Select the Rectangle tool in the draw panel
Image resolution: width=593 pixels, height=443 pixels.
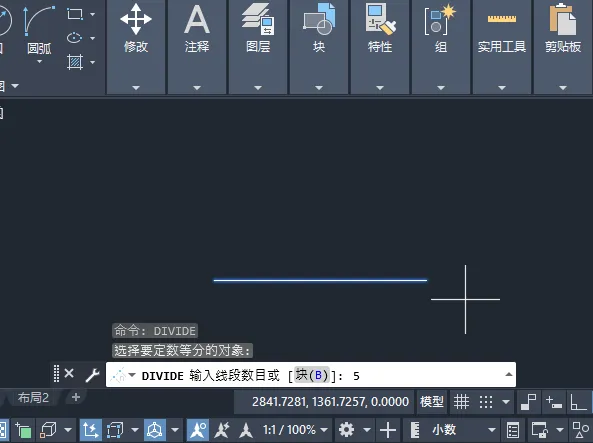point(75,14)
